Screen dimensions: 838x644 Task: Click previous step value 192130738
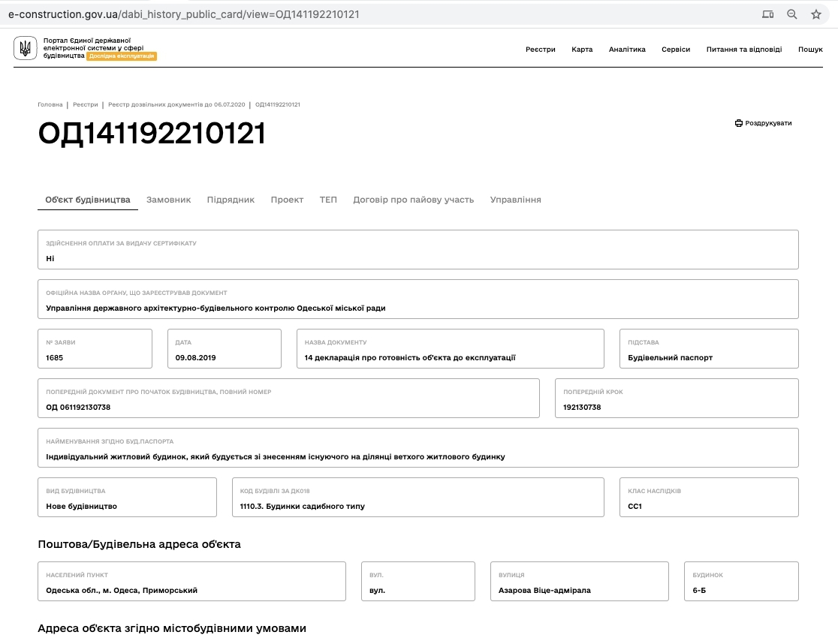pyautogui.click(x=582, y=408)
